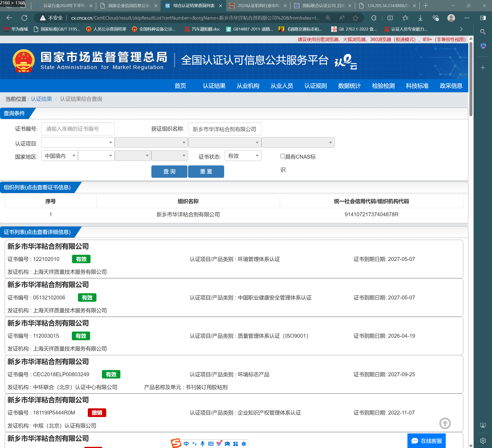
Task: Open the Copilot sidebar icon
Action: tap(483, 46)
